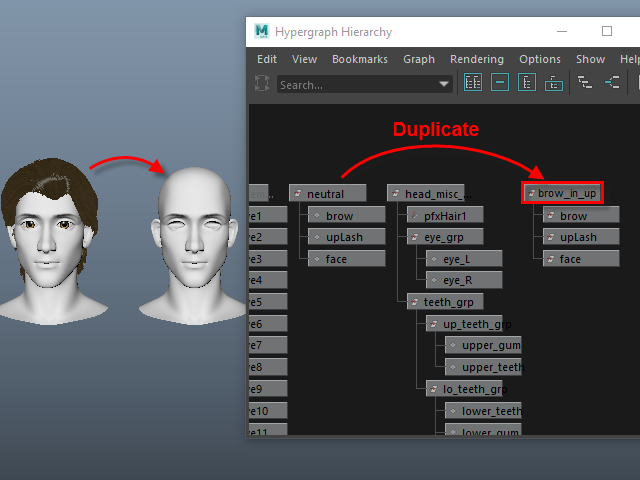The image size is (640, 480).
Task: Click the scene hierarchy toolbar icon
Action: (553, 83)
